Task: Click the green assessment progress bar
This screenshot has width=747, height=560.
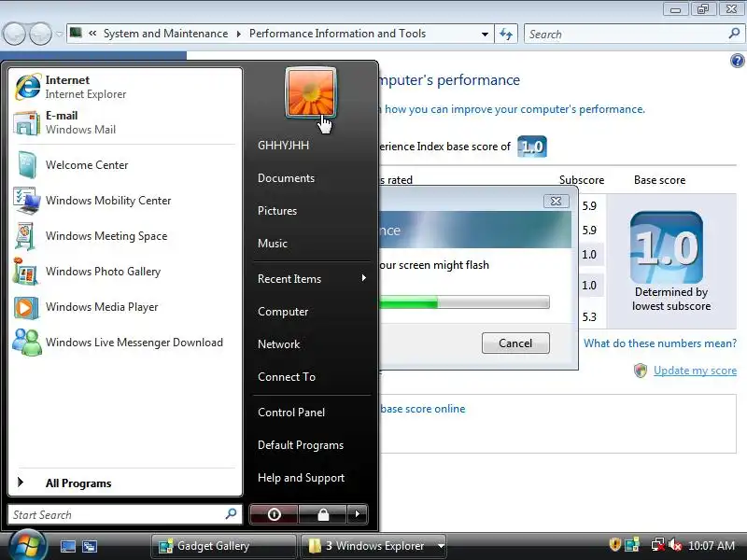Action: coord(464,301)
